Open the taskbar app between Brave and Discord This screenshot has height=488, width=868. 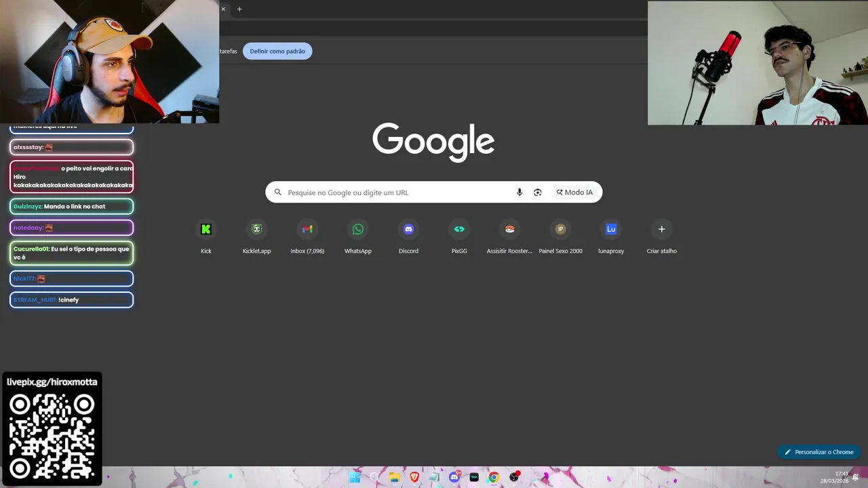435,477
